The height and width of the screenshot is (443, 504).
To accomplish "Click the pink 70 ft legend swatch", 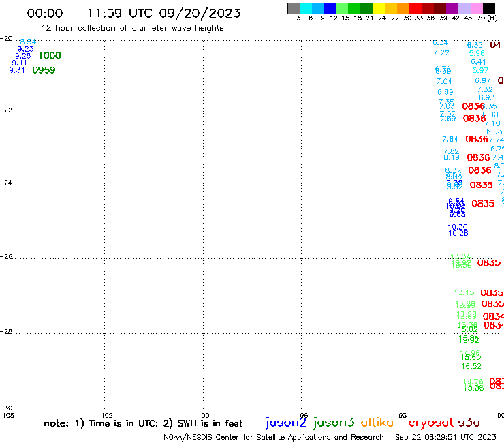I will [x=476, y=8].
